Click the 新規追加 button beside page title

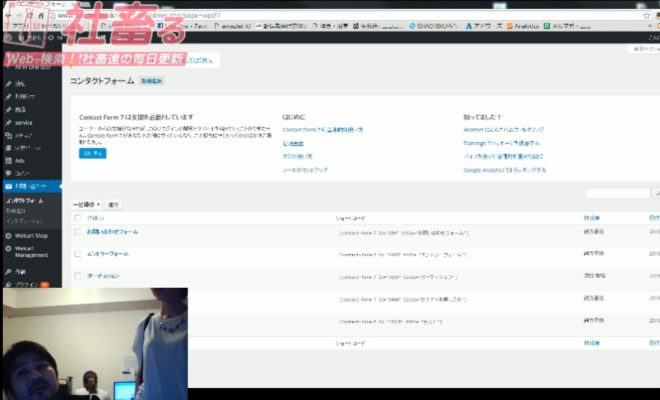(152, 78)
